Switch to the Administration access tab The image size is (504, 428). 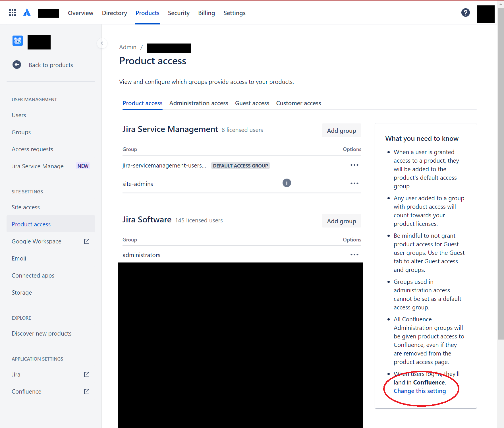[x=198, y=103]
